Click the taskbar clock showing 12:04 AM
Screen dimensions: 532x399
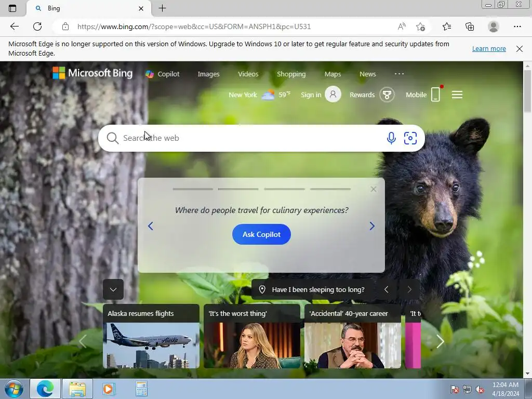pos(506,389)
